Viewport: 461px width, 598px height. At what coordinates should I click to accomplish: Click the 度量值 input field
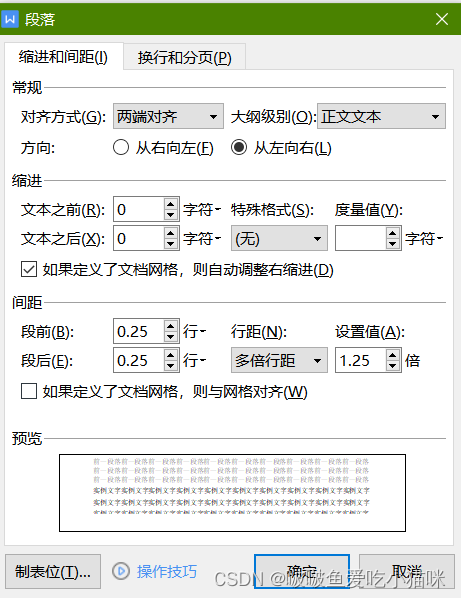361,238
